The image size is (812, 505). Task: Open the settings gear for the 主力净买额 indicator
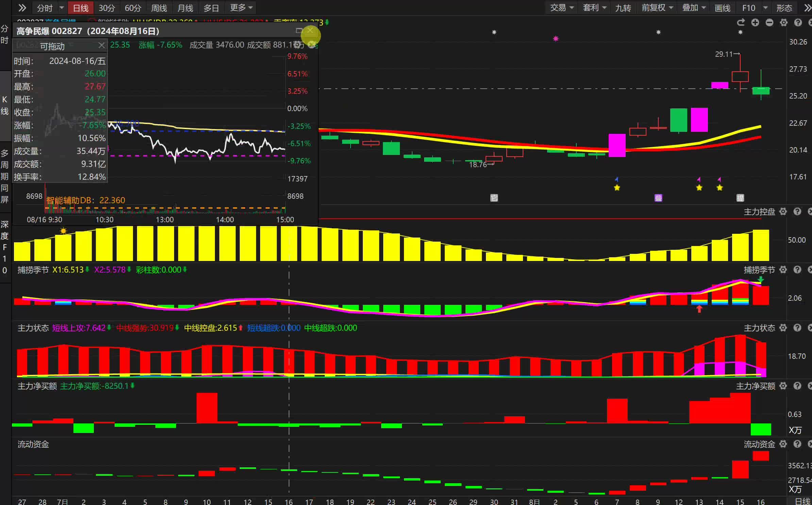pyautogui.click(x=783, y=386)
